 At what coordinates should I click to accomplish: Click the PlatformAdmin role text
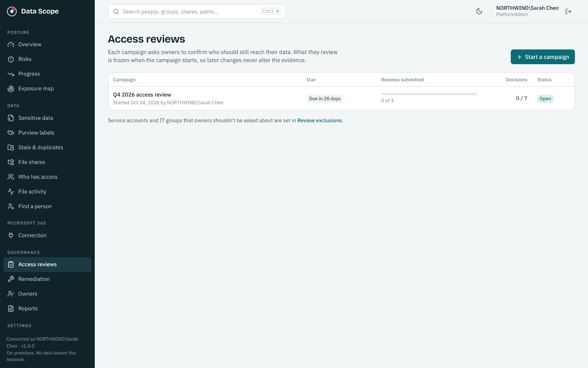512,14
